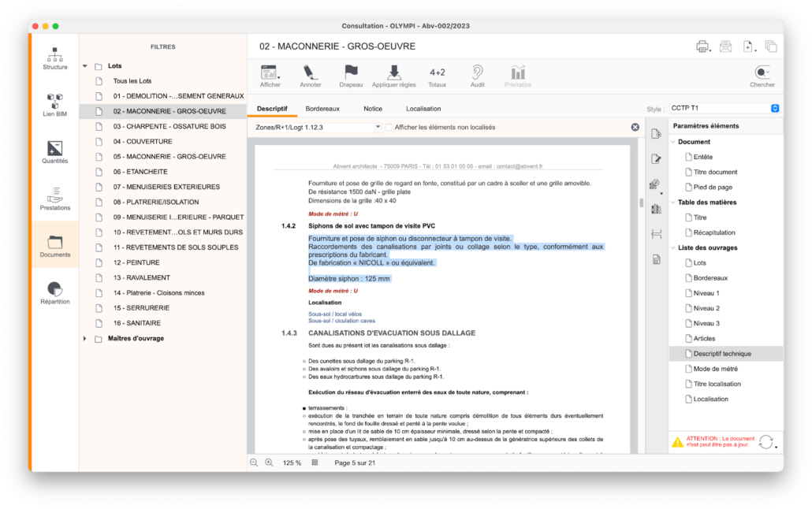Screen dimensions: 812x509
Task: Click the Prix/ratios toolbar icon
Action: click(x=518, y=76)
